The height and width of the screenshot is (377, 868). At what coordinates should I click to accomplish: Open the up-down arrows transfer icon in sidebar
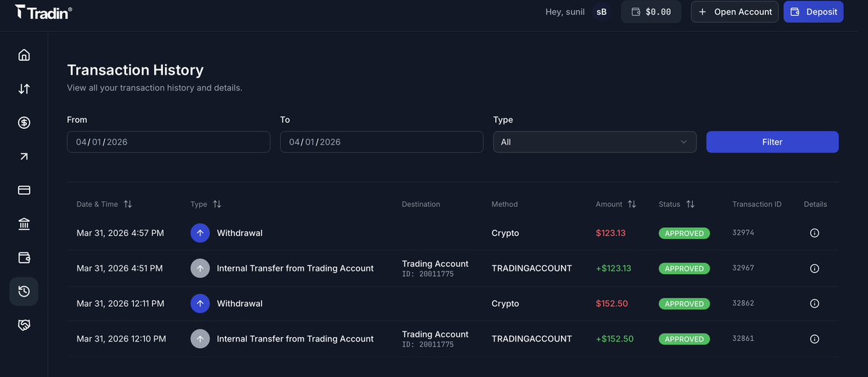[x=24, y=88]
